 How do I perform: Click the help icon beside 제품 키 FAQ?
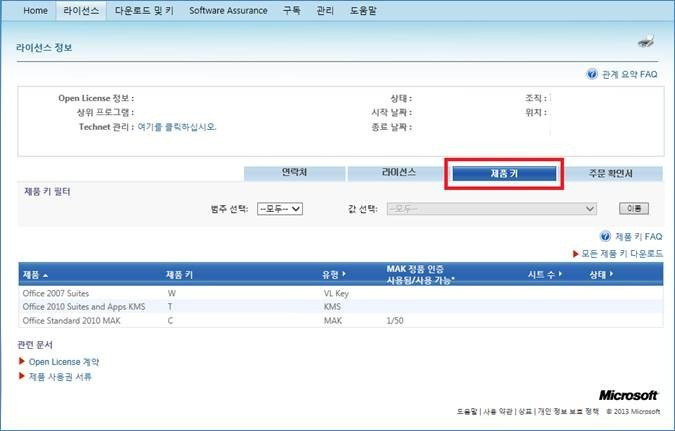click(x=605, y=236)
